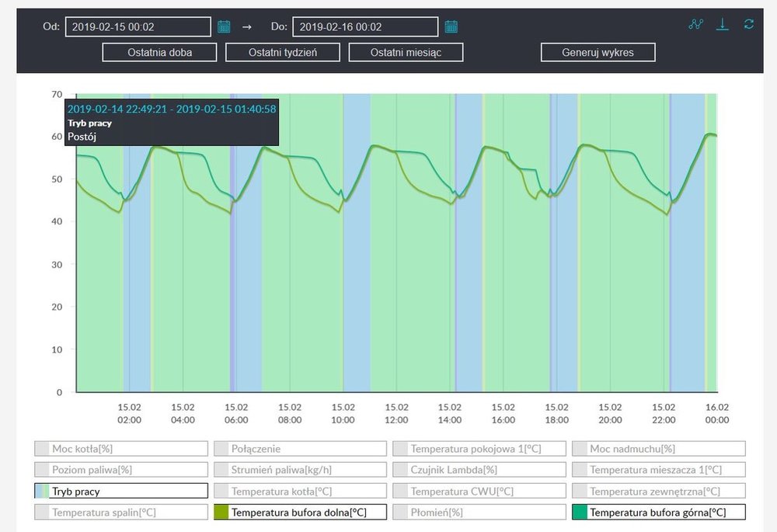The image size is (777, 532).
Task: Enable the Temperatura kotła[°C] series
Action: [300, 491]
